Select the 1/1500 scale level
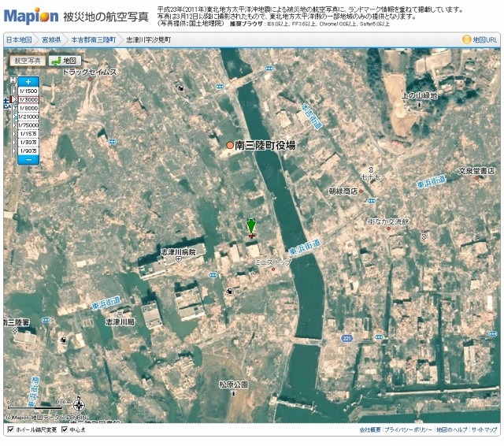 [x=28, y=91]
